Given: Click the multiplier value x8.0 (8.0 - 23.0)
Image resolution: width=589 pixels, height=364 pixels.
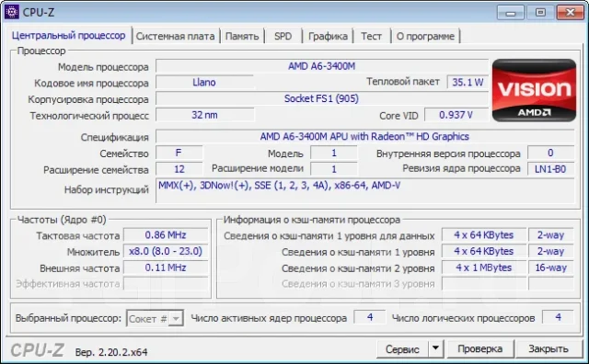Looking at the screenshot, I should coord(166,251).
